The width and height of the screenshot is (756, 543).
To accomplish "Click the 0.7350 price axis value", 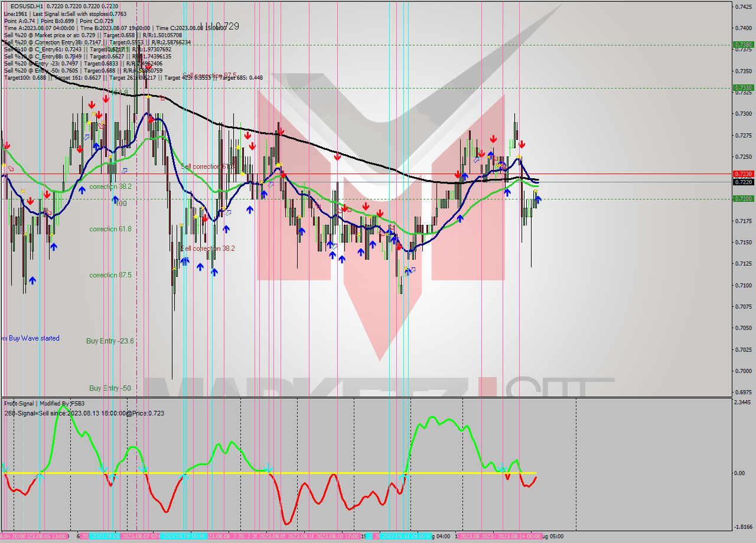I will pyautogui.click(x=743, y=71).
